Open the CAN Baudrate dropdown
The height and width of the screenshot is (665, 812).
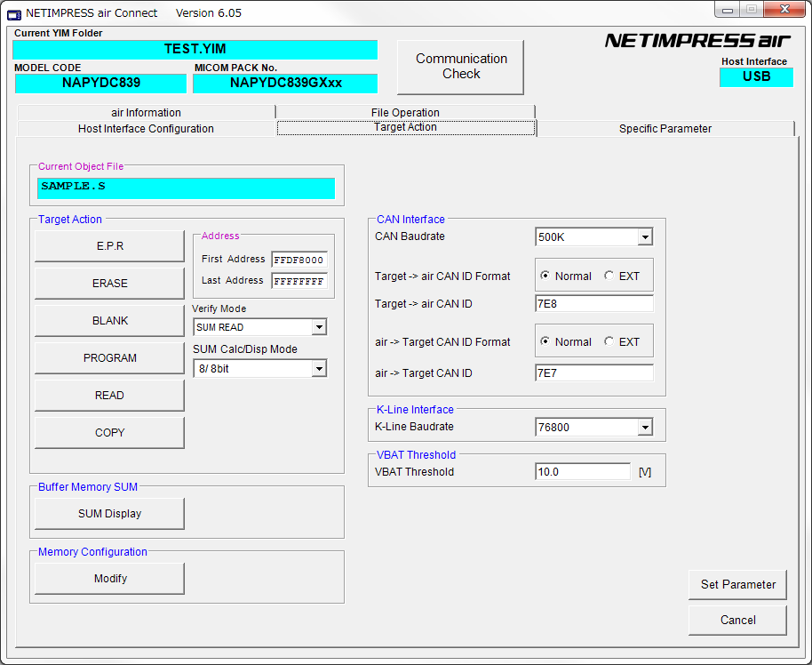coord(645,237)
